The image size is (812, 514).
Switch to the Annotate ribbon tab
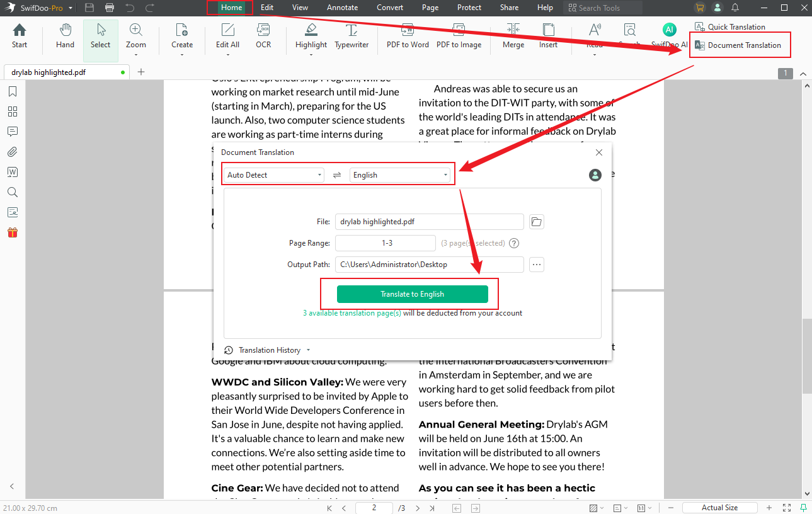[342, 8]
